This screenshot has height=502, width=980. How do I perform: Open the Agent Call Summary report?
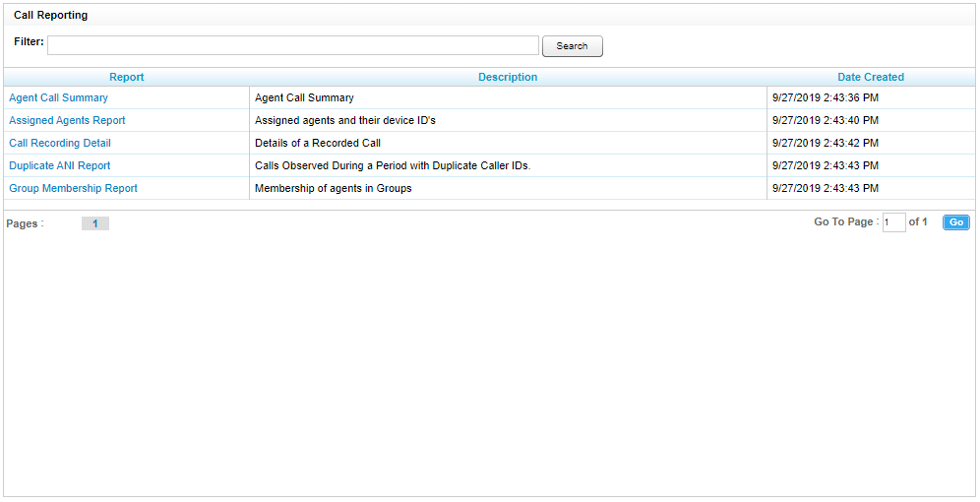[x=58, y=98]
